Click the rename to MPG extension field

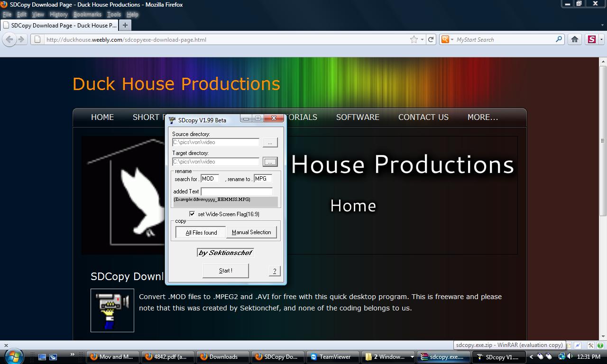(263, 179)
